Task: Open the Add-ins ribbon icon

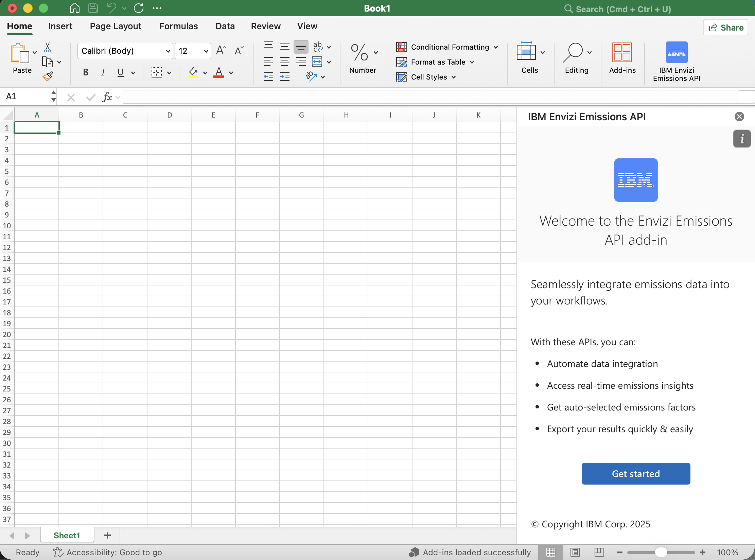Action: 622,53
